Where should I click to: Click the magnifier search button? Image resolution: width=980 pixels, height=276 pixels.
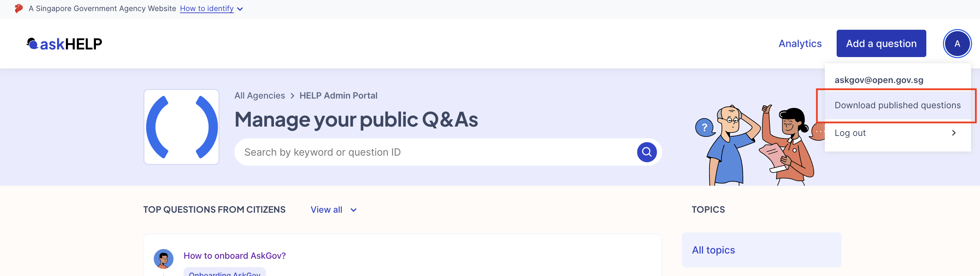(647, 152)
